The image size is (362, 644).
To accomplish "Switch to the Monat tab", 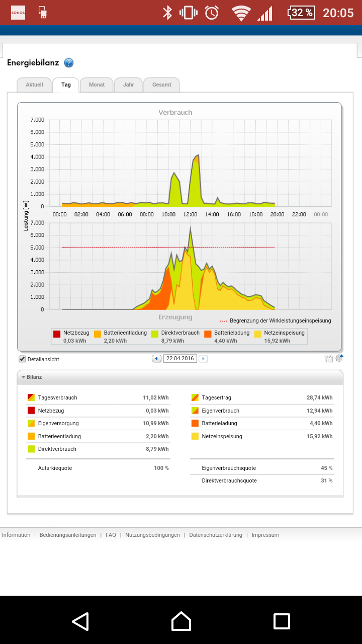I will coord(97,85).
